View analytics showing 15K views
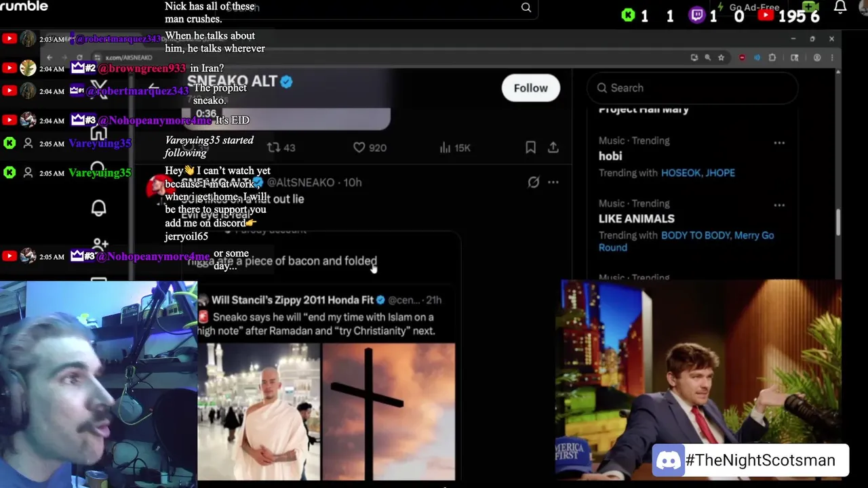The width and height of the screenshot is (868, 488). pyautogui.click(x=455, y=148)
